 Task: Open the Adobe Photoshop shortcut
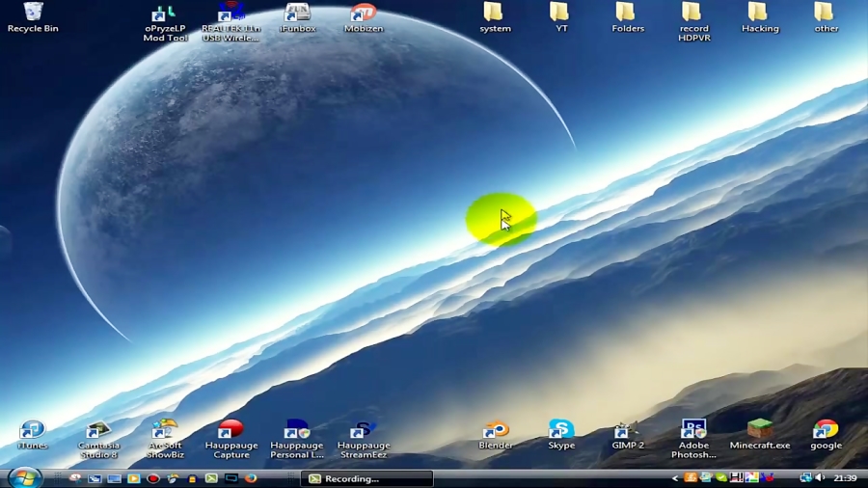[x=693, y=431]
